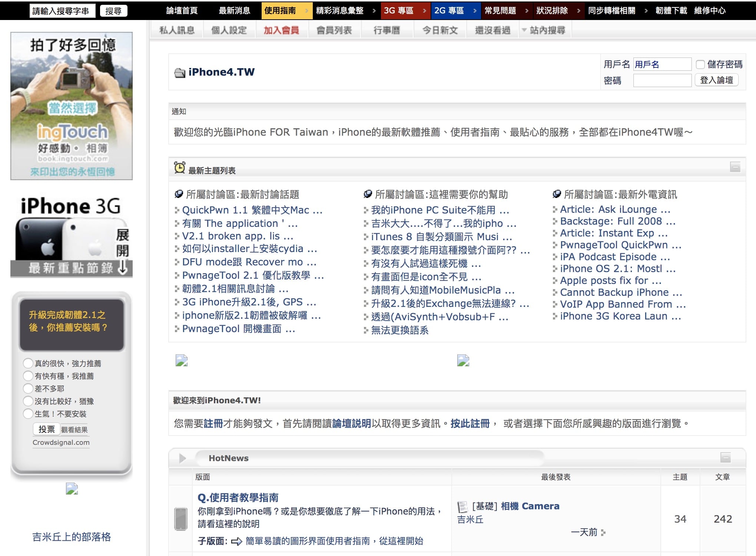Collapse the HotNews category with minus button
Screen dimensions: 756x556
(x=725, y=458)
